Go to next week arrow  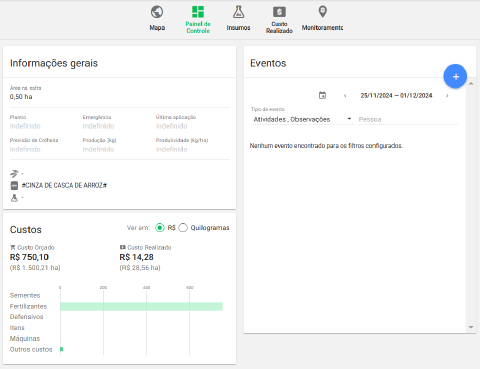tap(447, 96)
